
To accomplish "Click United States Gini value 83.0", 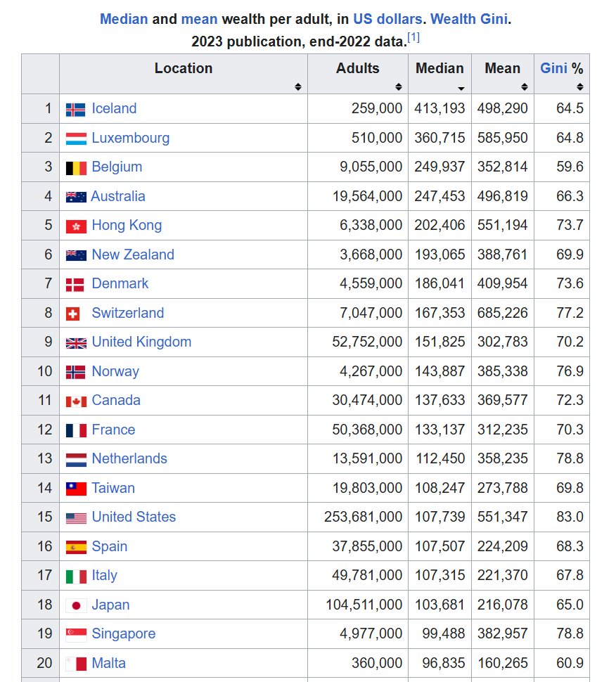I will pyautogui.click(x=570, y=517).
